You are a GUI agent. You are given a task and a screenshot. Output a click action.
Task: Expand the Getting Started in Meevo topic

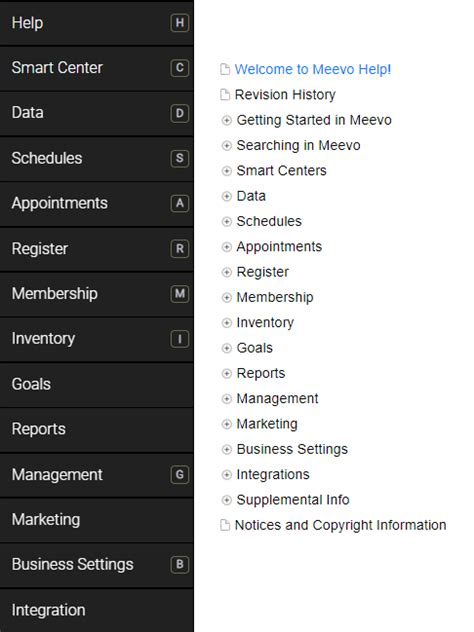[x=227, y=120]
